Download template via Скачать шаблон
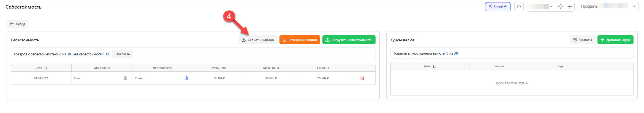This screenshot has width=644, height=113. 258,40
